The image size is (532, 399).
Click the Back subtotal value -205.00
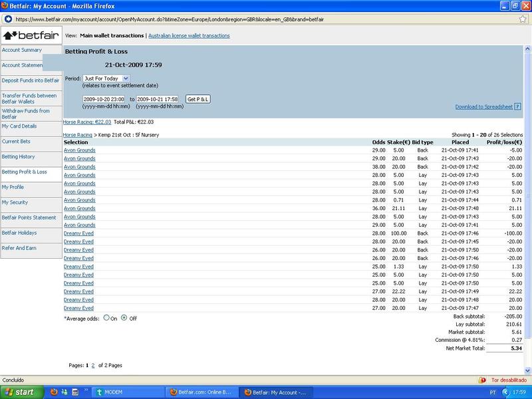[x=513, y=317]
